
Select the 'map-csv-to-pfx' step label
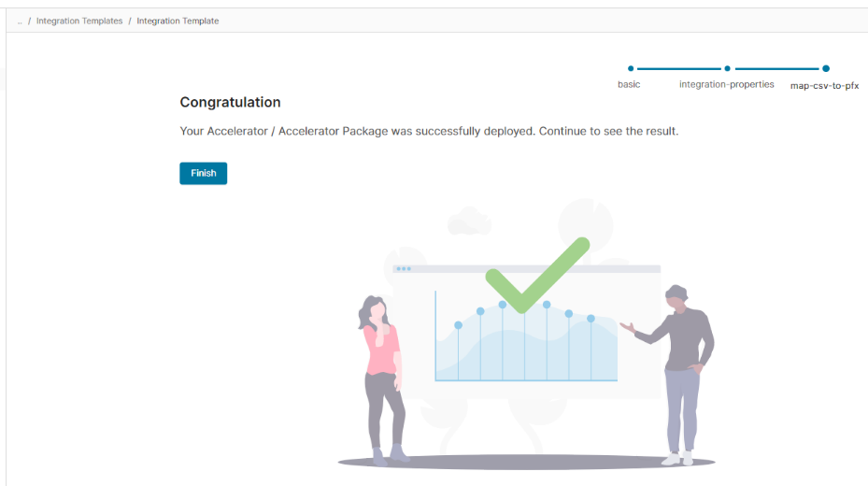824,85
